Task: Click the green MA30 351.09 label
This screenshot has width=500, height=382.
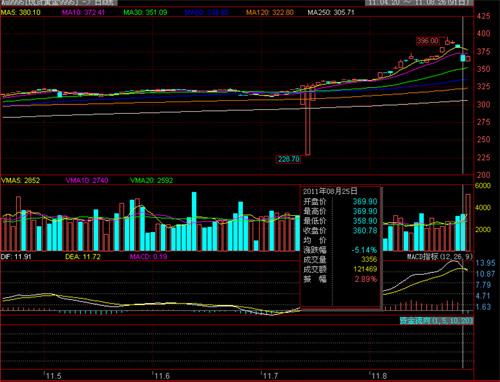Action: (x=145, y=12)
